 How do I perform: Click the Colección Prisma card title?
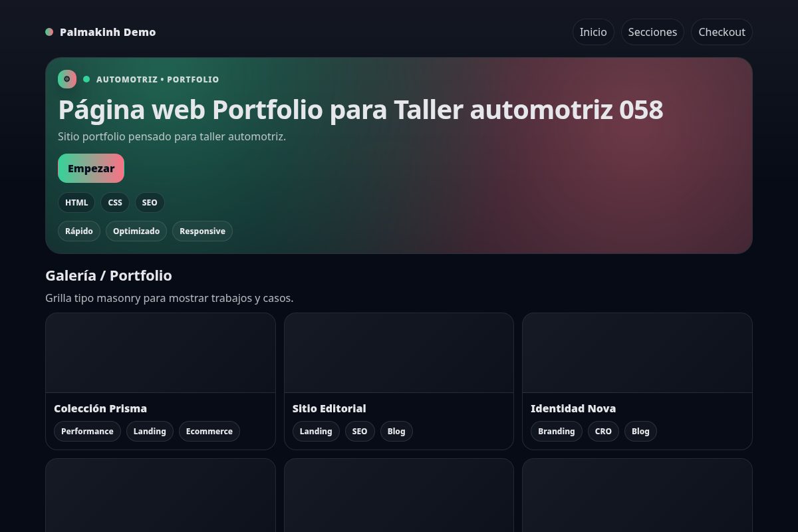click(x=100, y=408)
